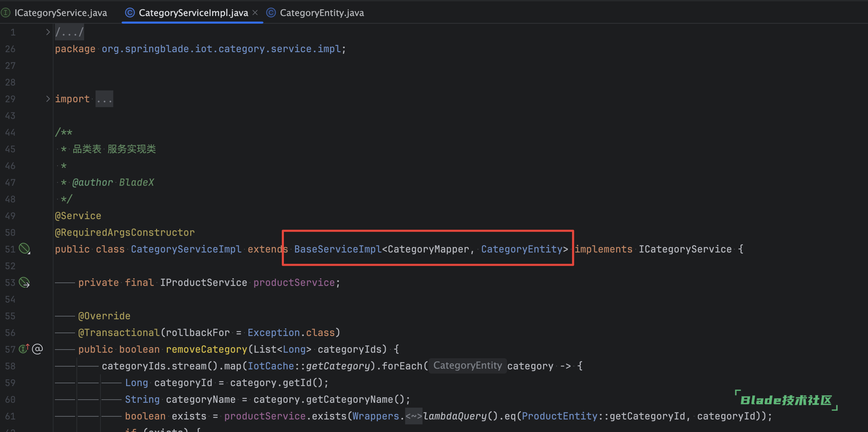
Task: Click the package name org.springblade.iot.category.service.impl
Action: pos(221,49)
